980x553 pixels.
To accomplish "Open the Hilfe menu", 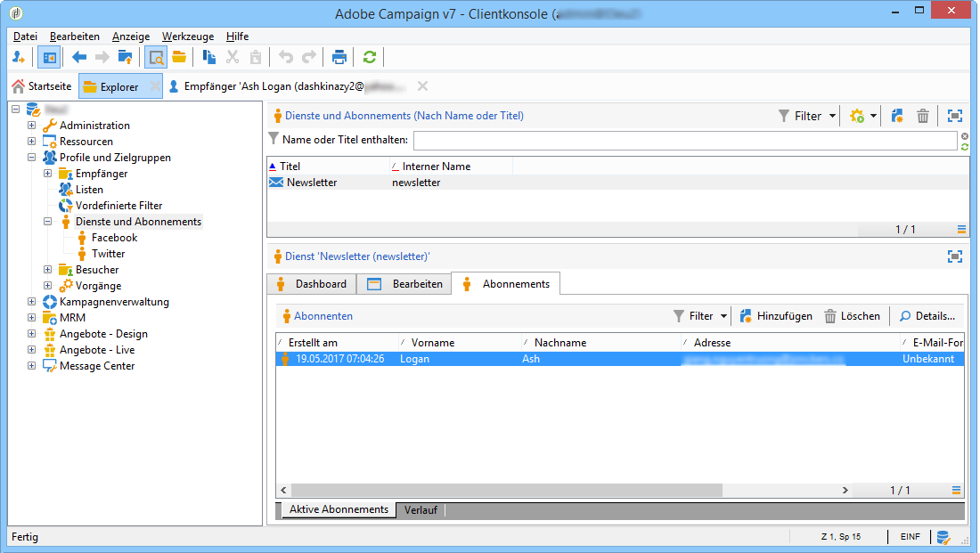I will click(237, 37).
